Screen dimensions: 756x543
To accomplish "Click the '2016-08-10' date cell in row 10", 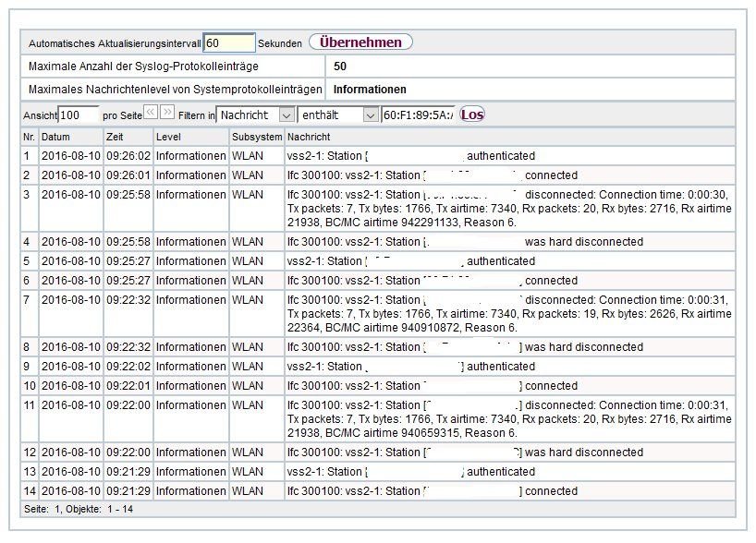I will pyautogui.click(x=71, y=386).
